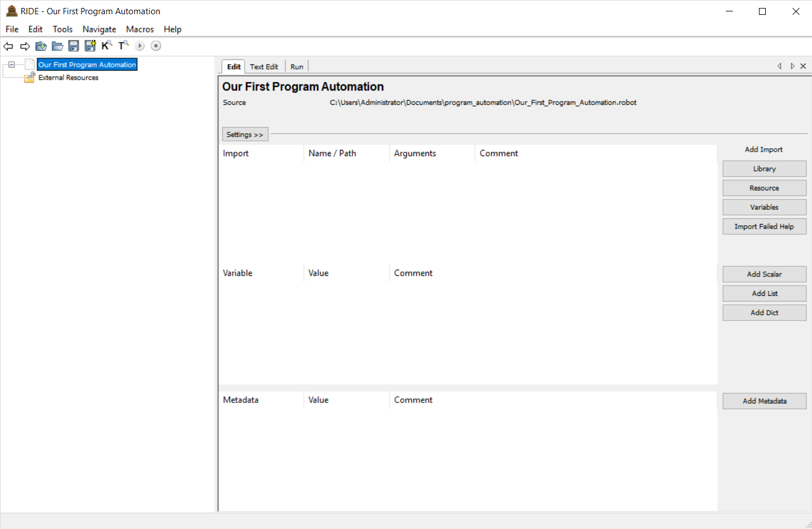812x529 pixels.
Task: Navigate back using the back arrow icon
Action: [x=8, y=46]
